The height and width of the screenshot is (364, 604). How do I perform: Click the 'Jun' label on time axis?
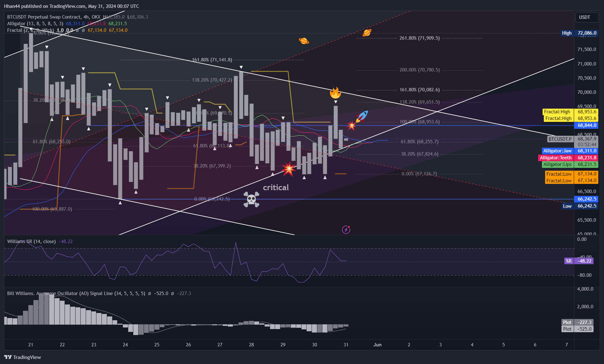point(377,345)
